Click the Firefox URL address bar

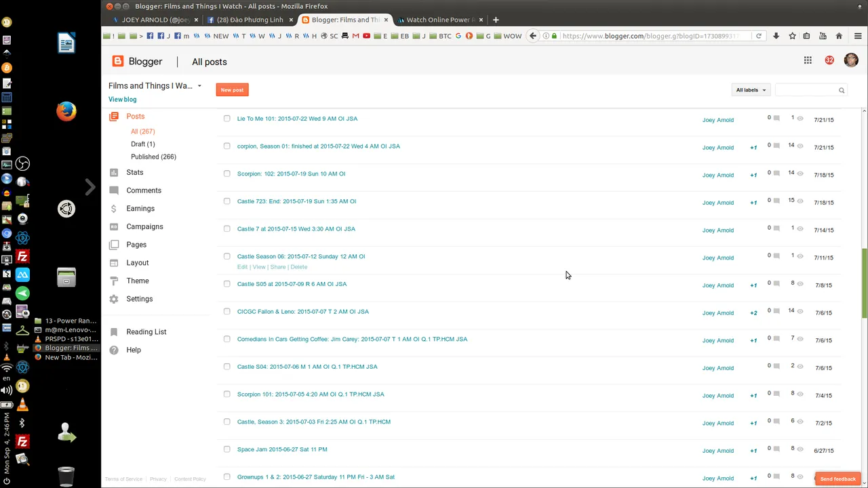click(x=651, y=36)
